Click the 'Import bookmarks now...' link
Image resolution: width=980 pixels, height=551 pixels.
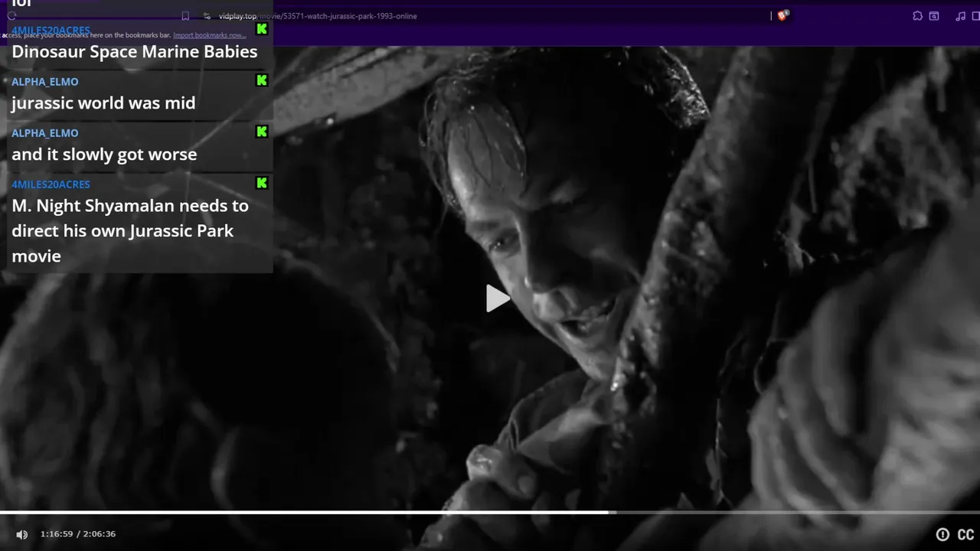[x=209, y=35]
